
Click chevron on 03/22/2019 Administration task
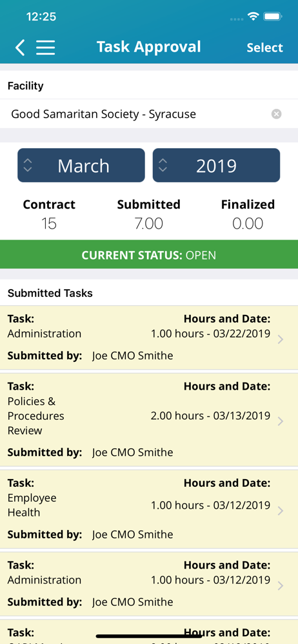(x=281, y=339)
